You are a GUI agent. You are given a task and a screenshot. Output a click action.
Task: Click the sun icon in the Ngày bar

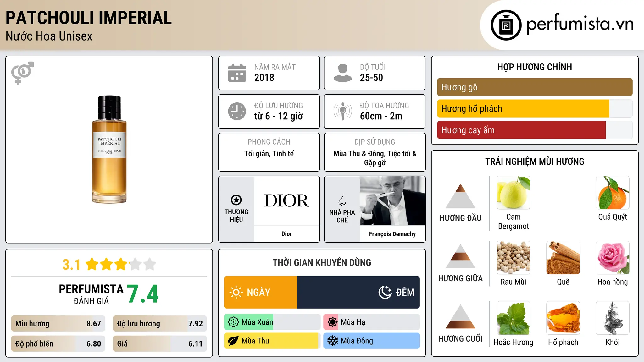tap(236, 292)
